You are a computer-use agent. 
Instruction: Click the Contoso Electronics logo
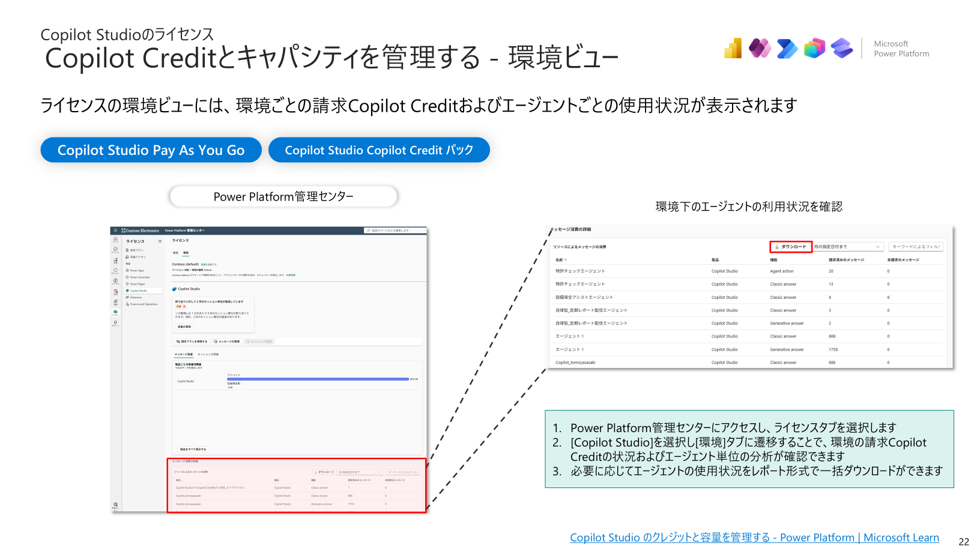pyautogui.click(x=141, y=230)
